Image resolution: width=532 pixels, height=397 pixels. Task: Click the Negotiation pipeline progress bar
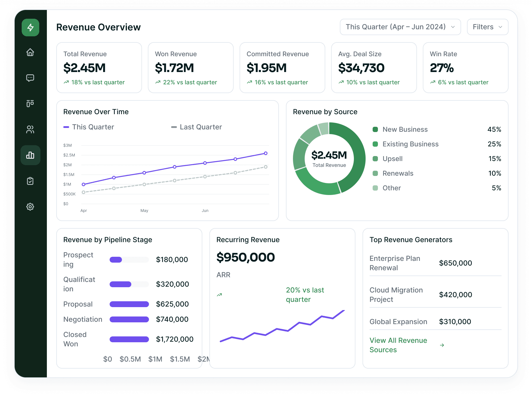[x=129, y=319]
